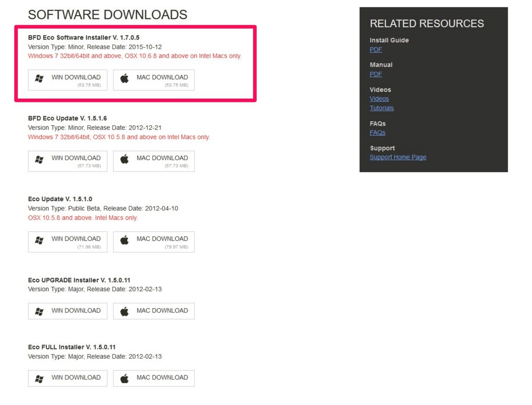532x405 pixels.
Task: Click the 79.97 MB file size text
Action: pyautogui.click(x=177, y=247)
